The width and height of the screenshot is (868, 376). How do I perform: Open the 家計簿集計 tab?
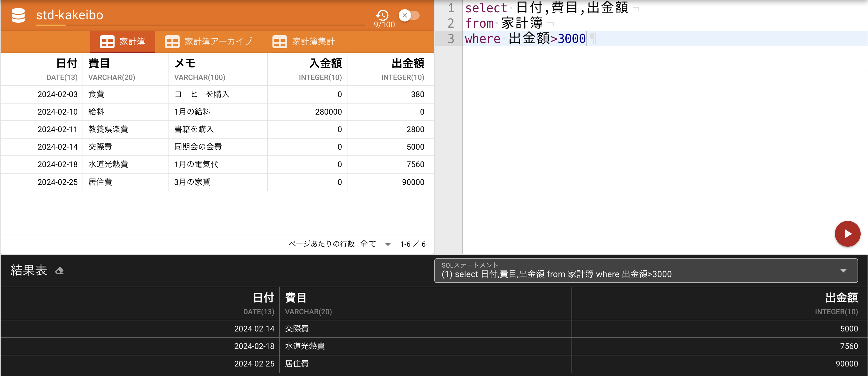(x=313, y=41)
